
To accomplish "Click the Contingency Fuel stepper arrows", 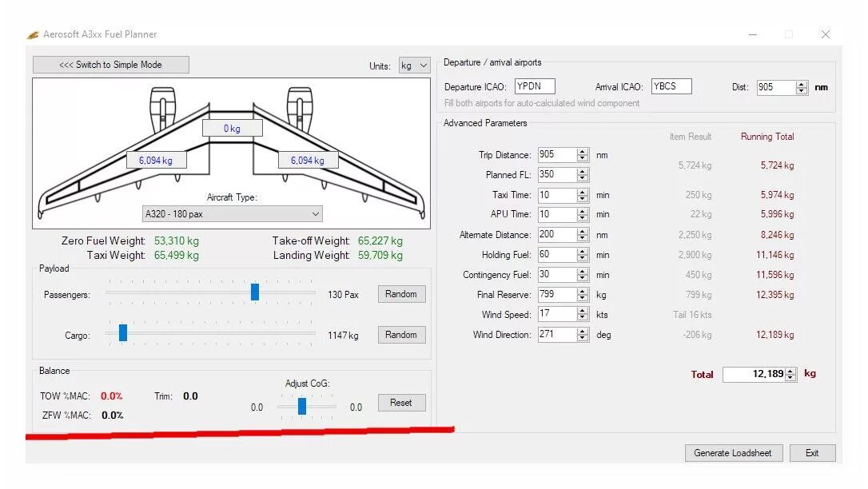I will pos(583,274).
